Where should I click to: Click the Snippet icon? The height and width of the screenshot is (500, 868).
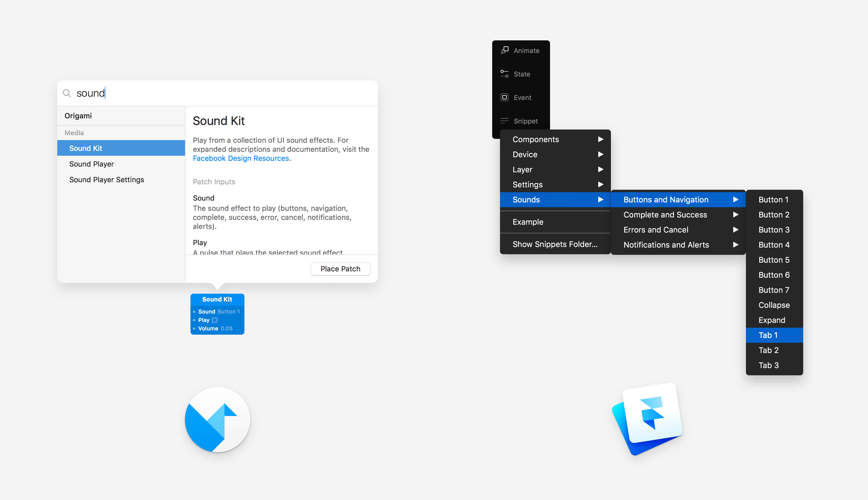(x=505, y=121)
